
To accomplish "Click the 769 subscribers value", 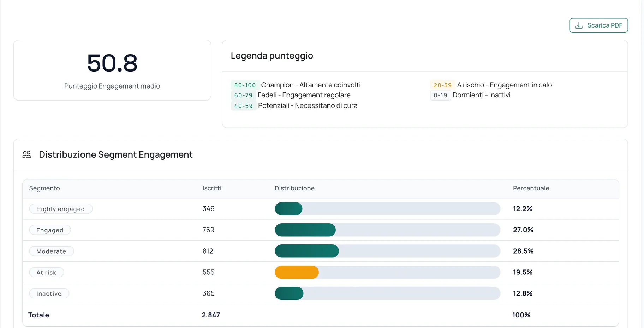I will (x=208, y=230).
